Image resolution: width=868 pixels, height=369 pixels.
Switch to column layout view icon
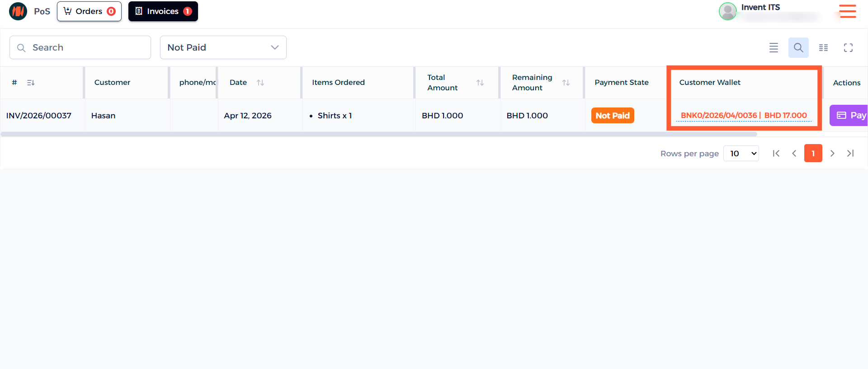click(x=823, y=47)
